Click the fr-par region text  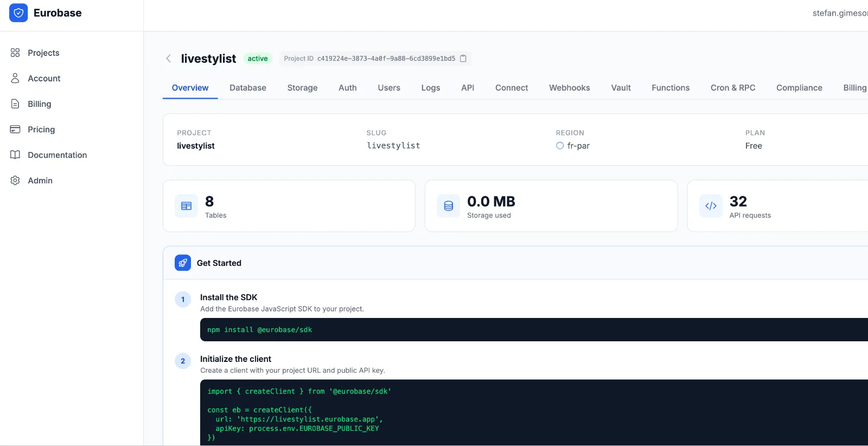click(578, 146)
